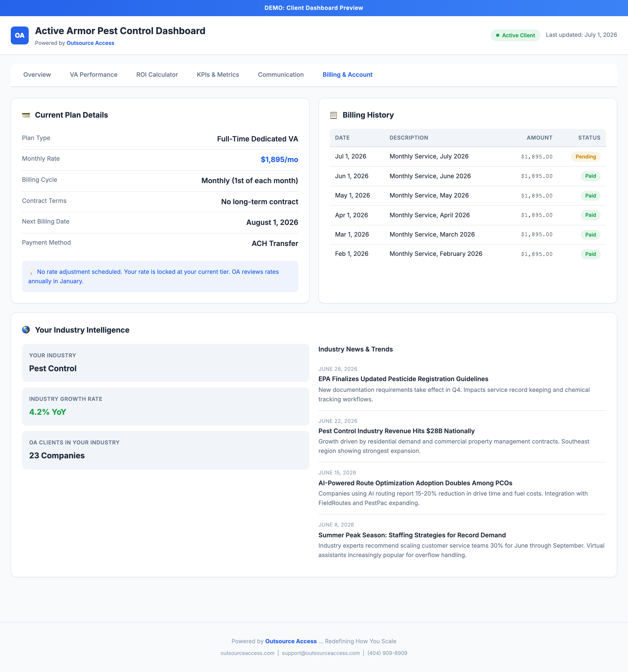Click the No long-term contract value
Screen dimensions: 628x672
259,202
